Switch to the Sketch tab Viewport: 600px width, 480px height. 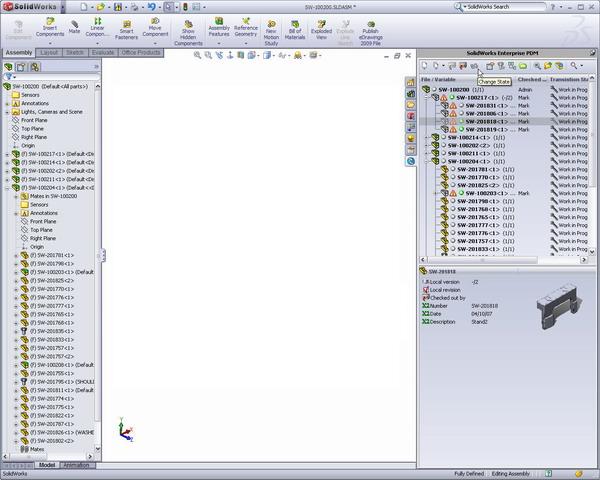(x=77, y=52)
